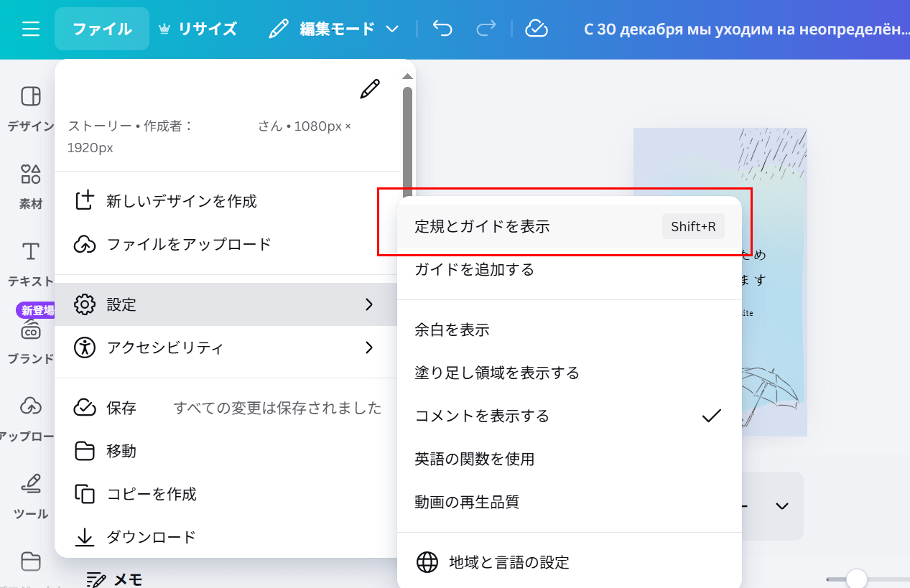
Task: Click the gear icon beside 設定
Action: click(85, 304)
